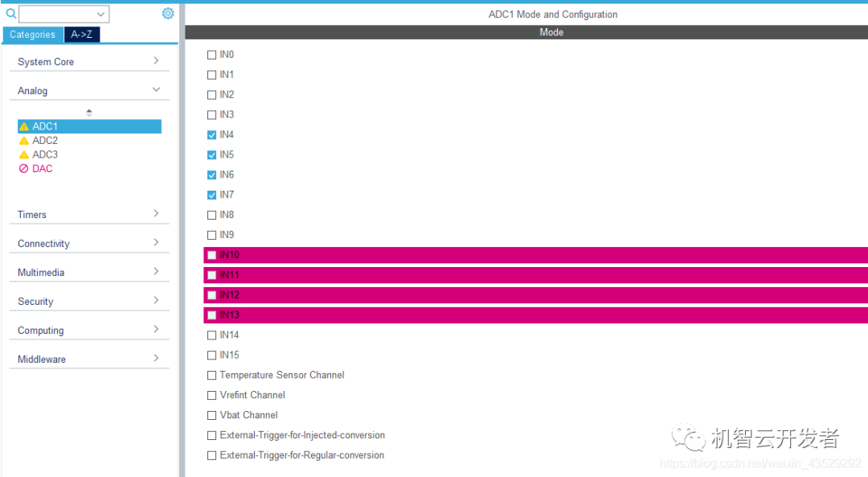Click the ADC1 Mode and Configuration title
The image size is (868, 477).
[552, 14]
